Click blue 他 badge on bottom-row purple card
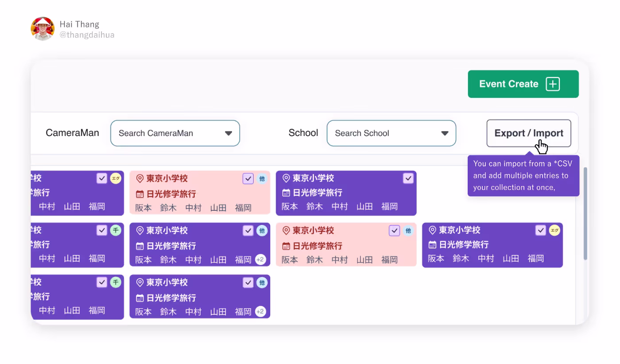The image size is (620, 364). (x=262, y=282)
